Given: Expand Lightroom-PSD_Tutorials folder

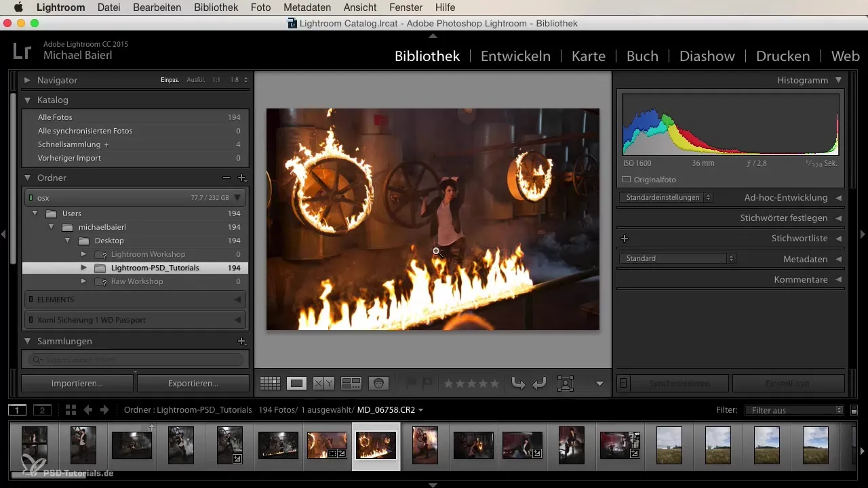Looking at the screenshot, I should (x=83, y=268).
